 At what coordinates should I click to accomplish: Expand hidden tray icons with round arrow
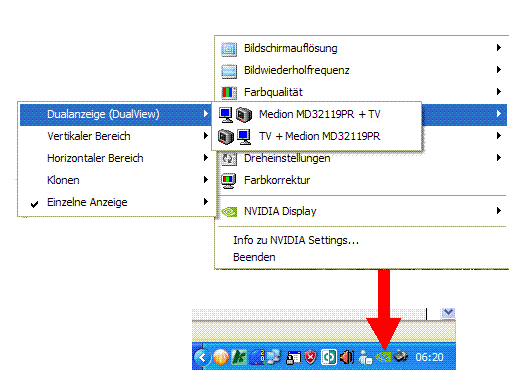pyautogui.click(x=202, y=357)
